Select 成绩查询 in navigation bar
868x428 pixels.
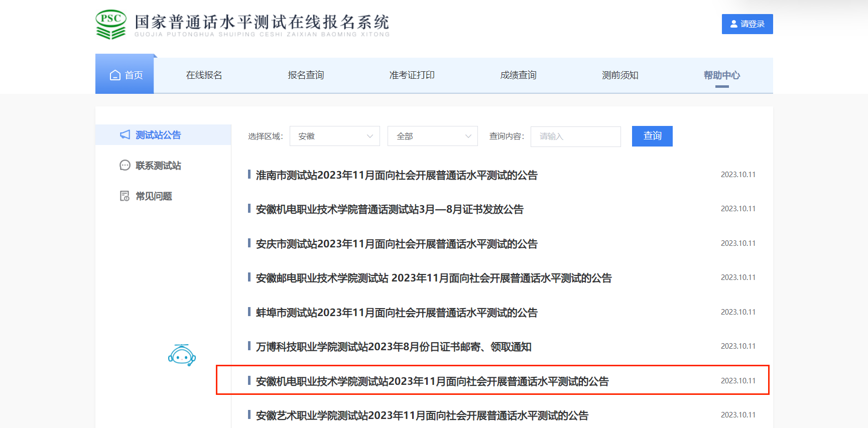(518, 75)
